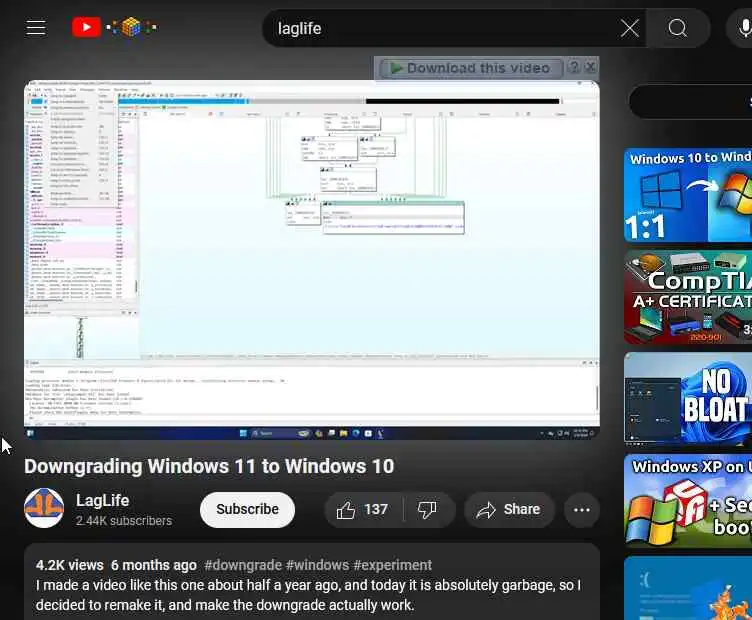This screenshot has height=620, width=752.
Task: Click the 4.2K views text
Action: pyautogui.click(x=70, y=565)
